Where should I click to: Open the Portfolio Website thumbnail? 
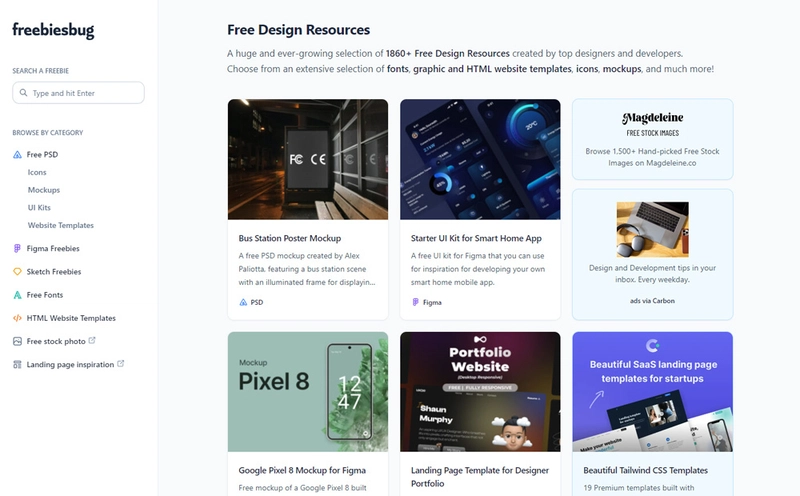click(x=480, y=392)
